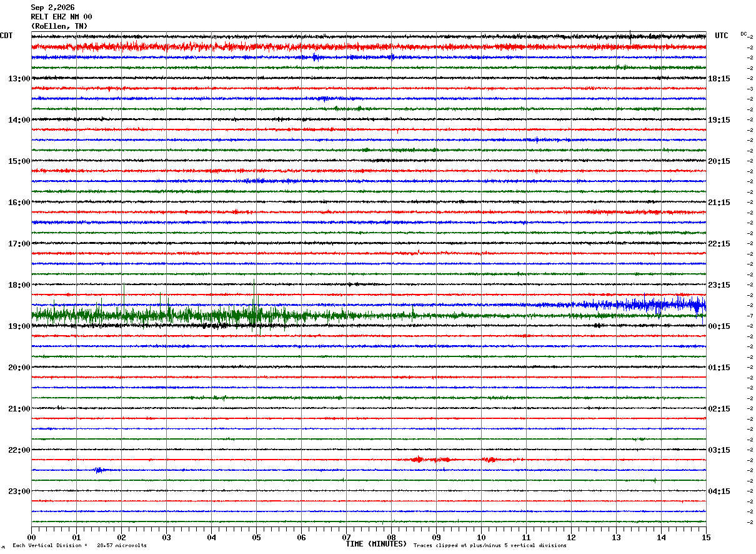
Task: Click the Sep 2,2026 date header
Action: [x=52, y=8]
